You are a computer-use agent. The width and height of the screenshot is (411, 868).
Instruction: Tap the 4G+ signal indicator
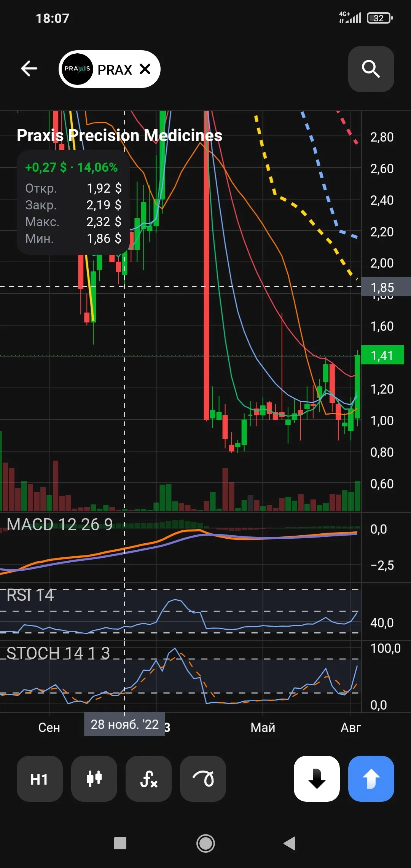[x=350, y=18]
